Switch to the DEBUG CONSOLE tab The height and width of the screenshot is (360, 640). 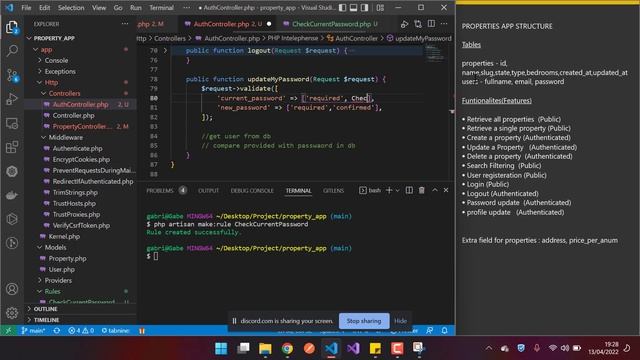[252, 191]
